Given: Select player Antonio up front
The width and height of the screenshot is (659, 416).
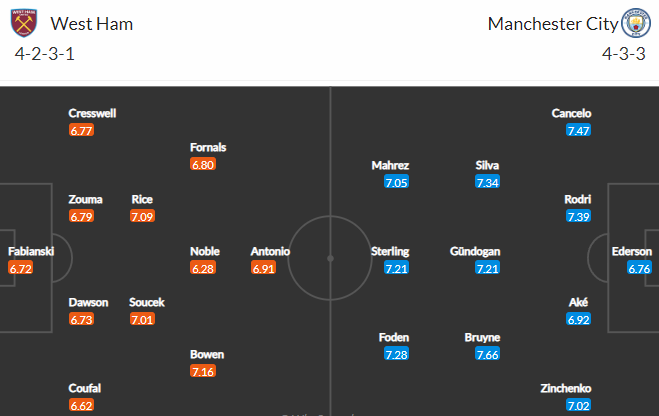Looking at the screenshot, I should 270,251.
